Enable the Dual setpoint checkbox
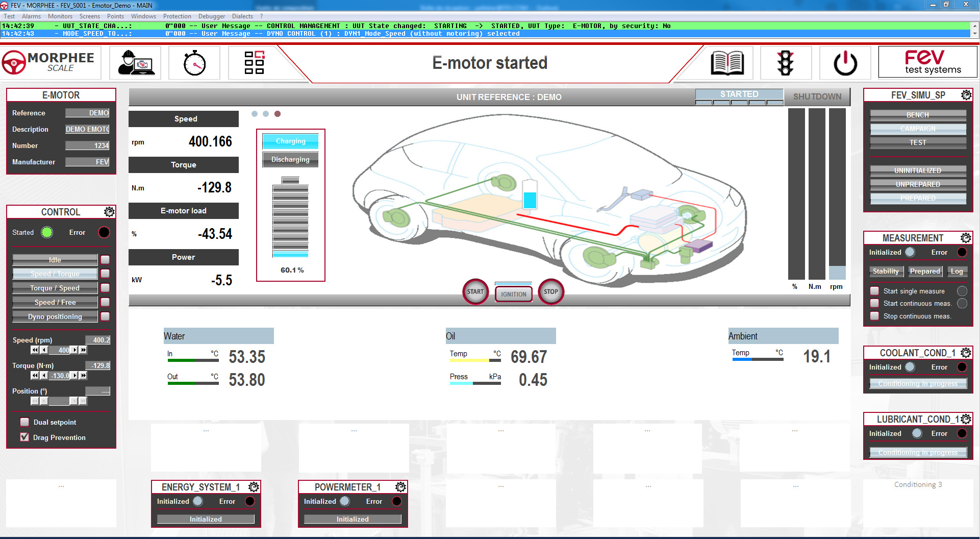 [24, 422]
